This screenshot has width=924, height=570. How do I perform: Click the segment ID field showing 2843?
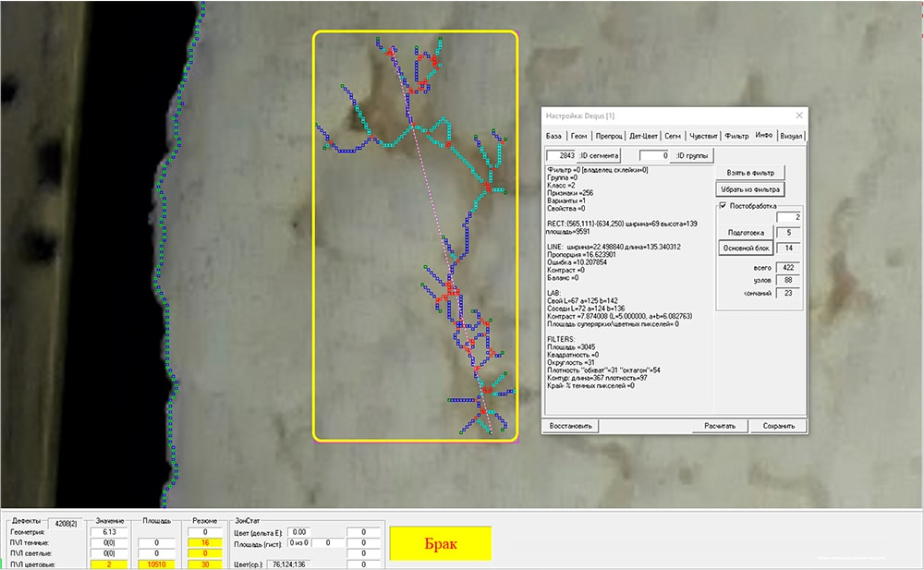click(561, 155)
